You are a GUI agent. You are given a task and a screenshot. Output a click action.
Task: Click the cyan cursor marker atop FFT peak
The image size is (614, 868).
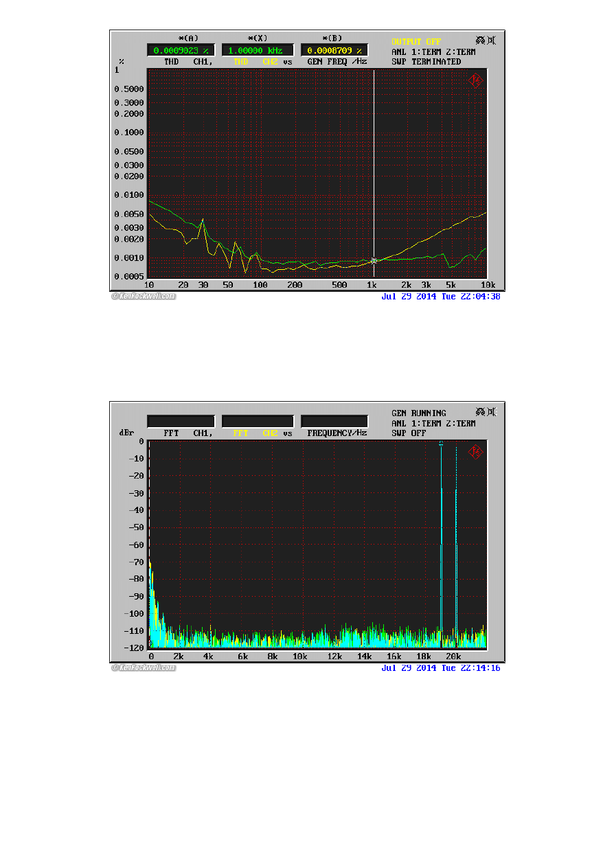pos(441,445)
